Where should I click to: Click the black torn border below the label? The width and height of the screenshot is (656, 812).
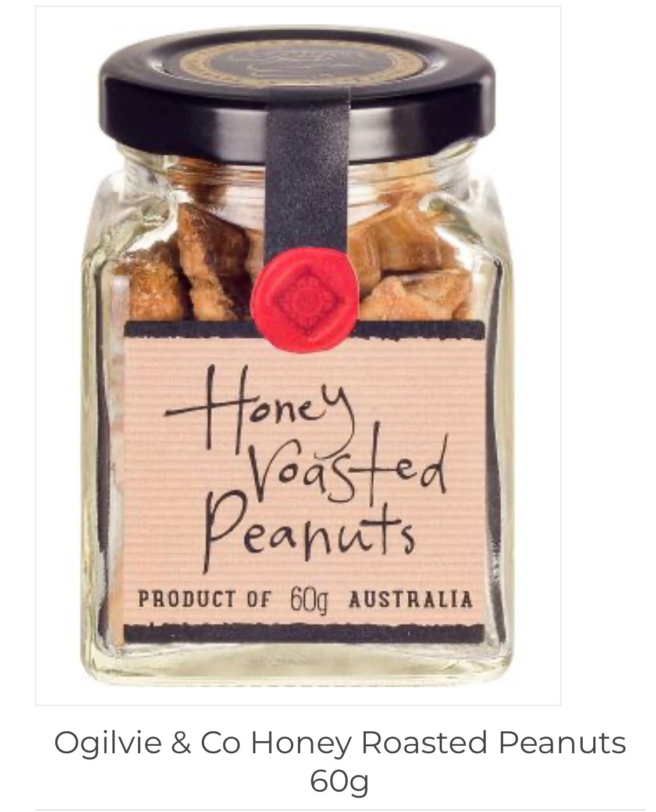coord(305,634)
